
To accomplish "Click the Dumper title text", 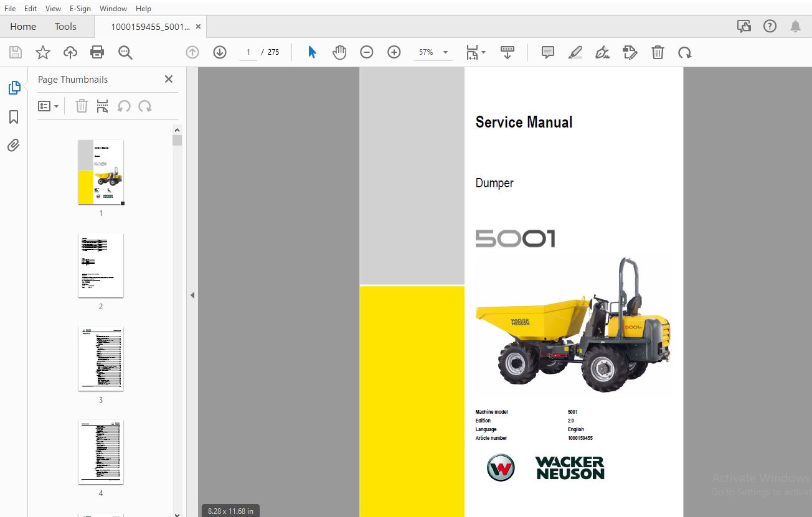I will (494, 183).
